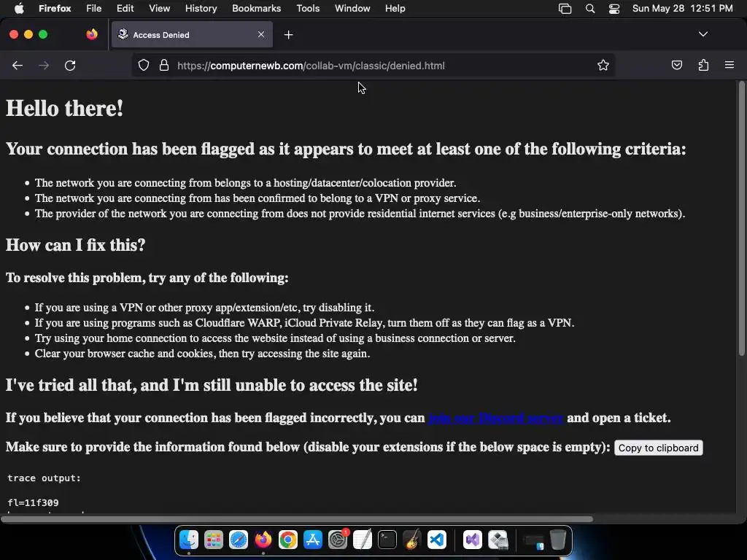Open the Tools menu

tap(308, 8)
